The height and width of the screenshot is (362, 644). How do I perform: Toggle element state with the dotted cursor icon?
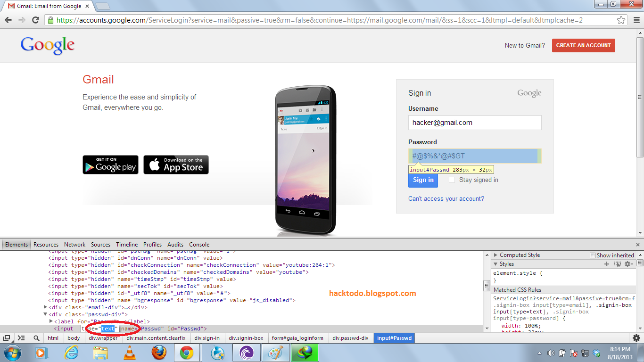tap(617, 264)
